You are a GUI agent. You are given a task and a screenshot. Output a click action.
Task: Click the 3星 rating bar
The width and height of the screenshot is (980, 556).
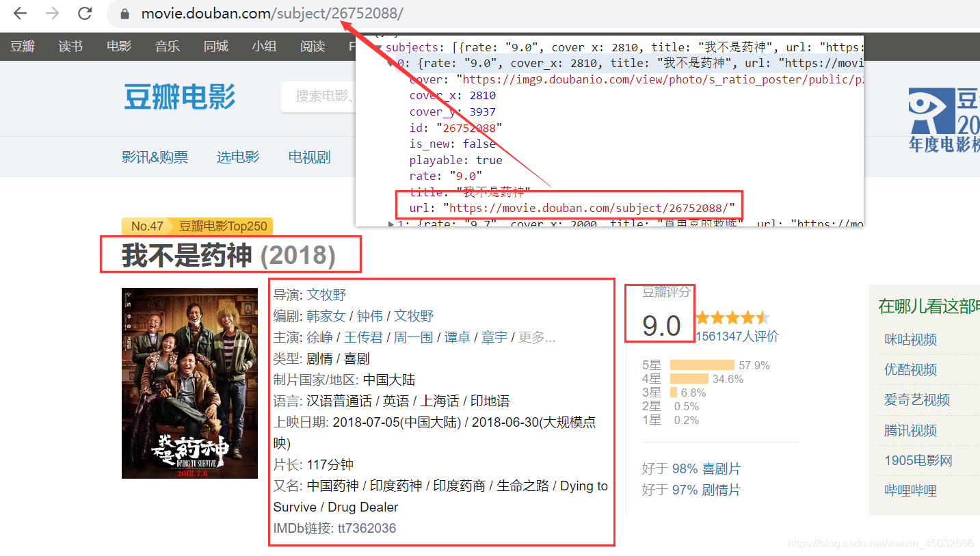pos(674,393)
